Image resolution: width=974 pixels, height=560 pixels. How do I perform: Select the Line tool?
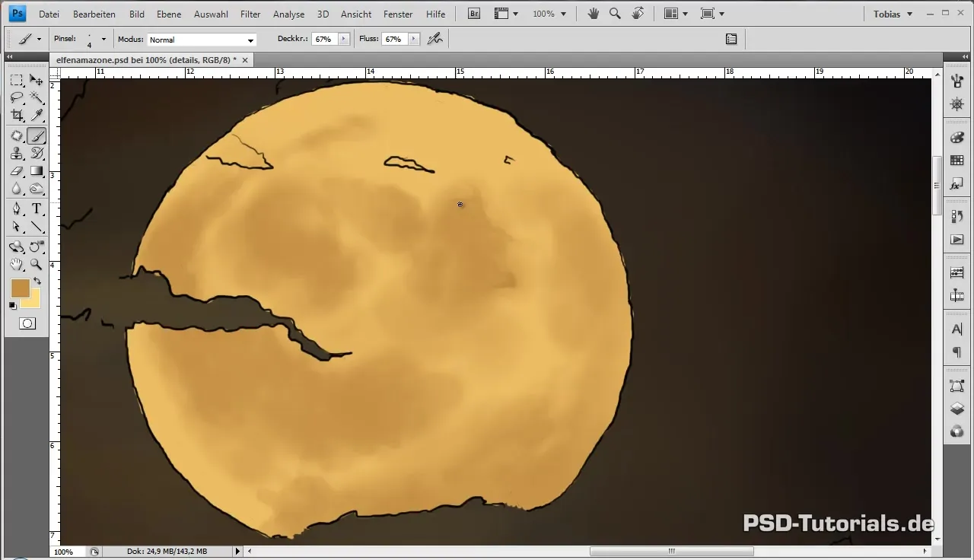pos(37,227)
